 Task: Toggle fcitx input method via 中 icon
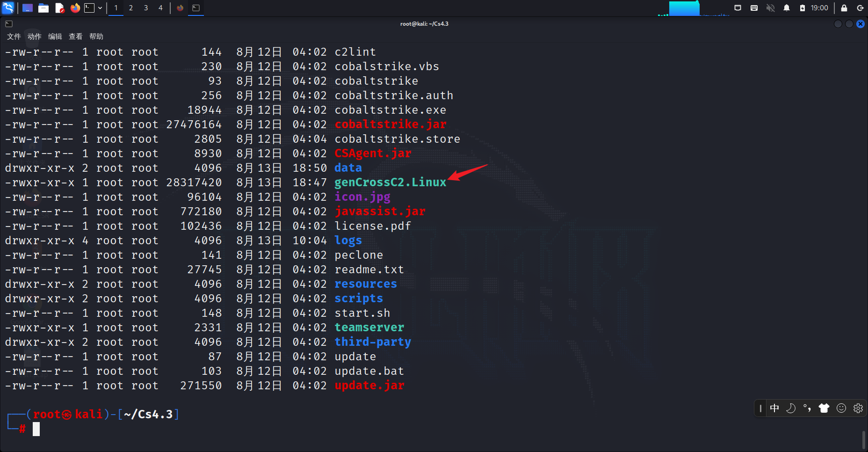[775, 408]
